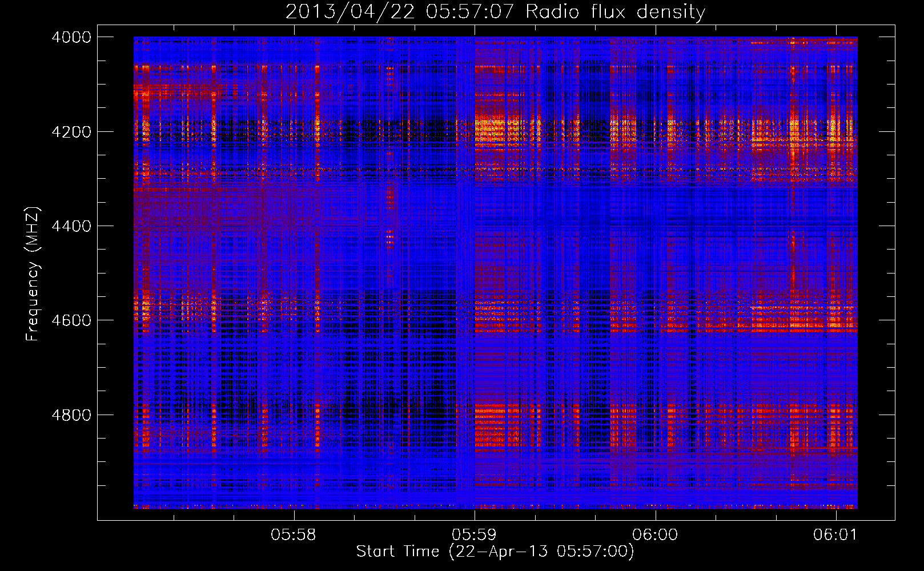Click the 06:00 time axis label
This screenshot has height=571, width=924.
[655, 535]
